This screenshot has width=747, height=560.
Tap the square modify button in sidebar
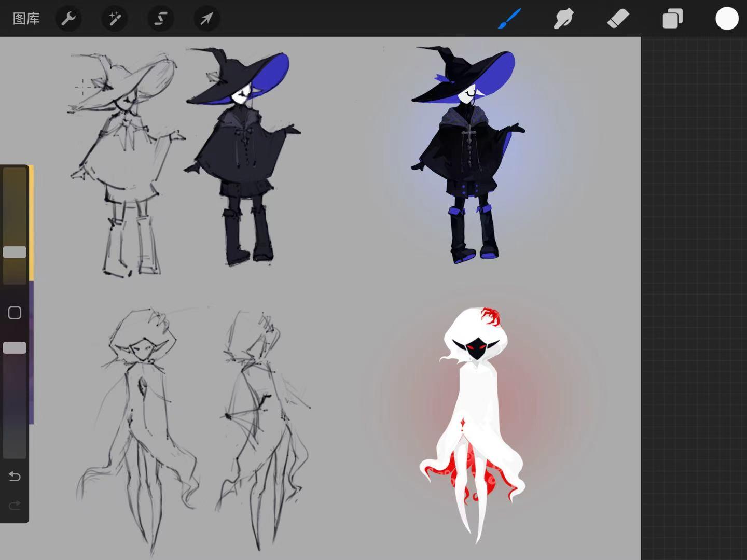tap(15, 313)
